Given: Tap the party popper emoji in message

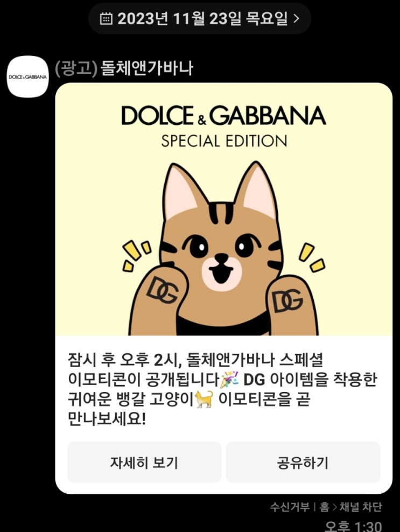Looking at the screenshot, I should click(230, 380).
